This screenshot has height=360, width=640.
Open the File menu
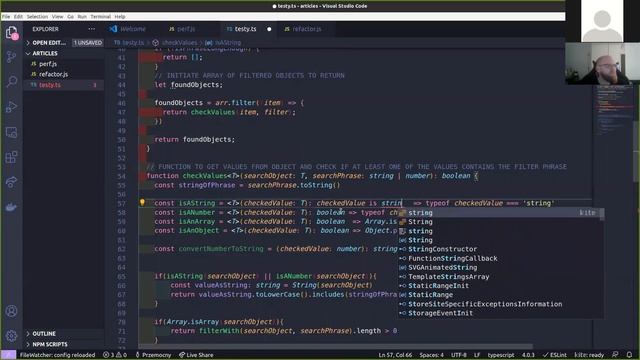click(6, 17)
